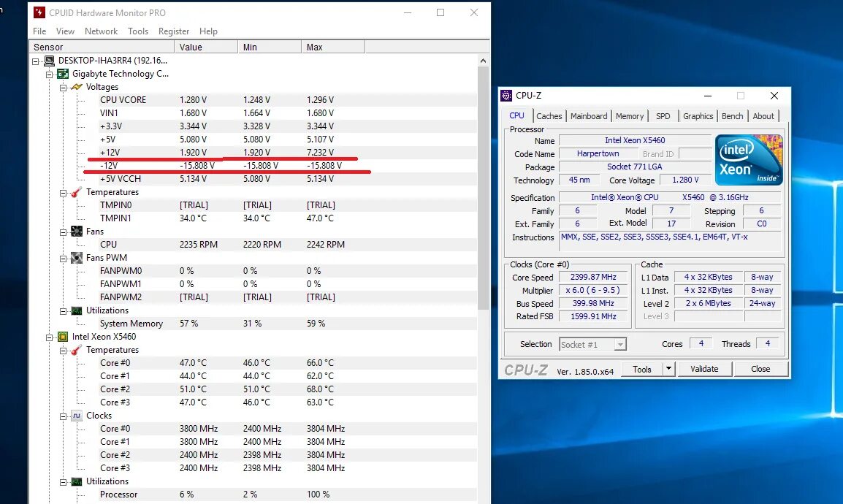This screenshot has height=504, width=843.
Task: Click the Clocks waveform icon
Action: 77,416
